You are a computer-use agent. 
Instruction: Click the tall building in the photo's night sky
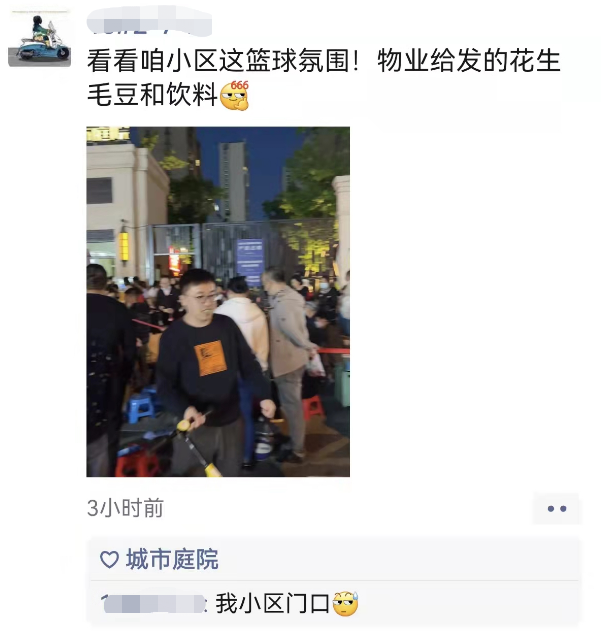(233, 181)
